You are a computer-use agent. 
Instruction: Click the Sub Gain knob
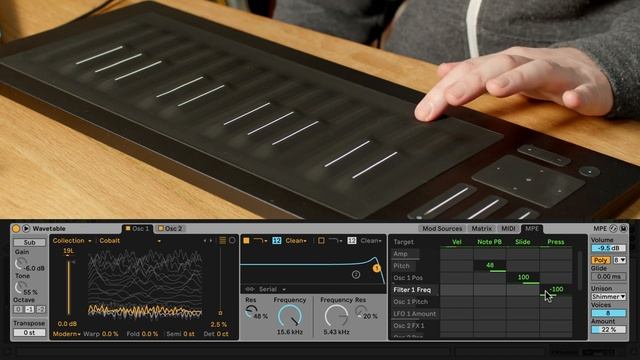coord(20,264)
